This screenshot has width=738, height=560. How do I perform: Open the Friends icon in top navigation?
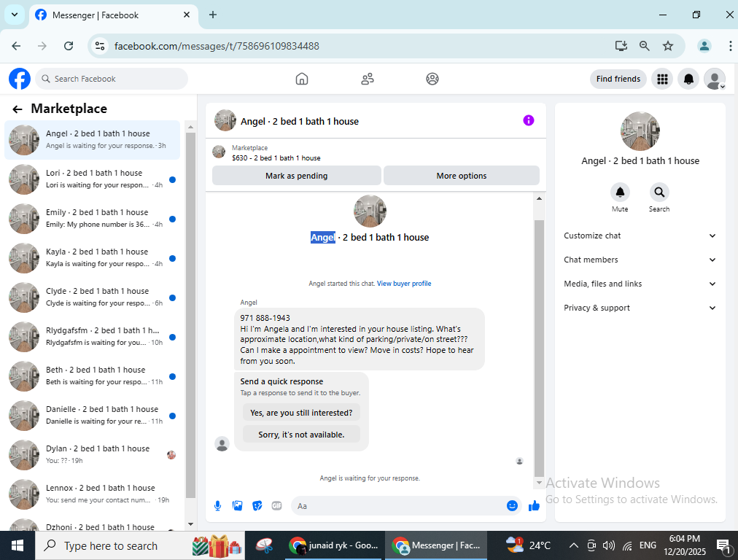368,79
